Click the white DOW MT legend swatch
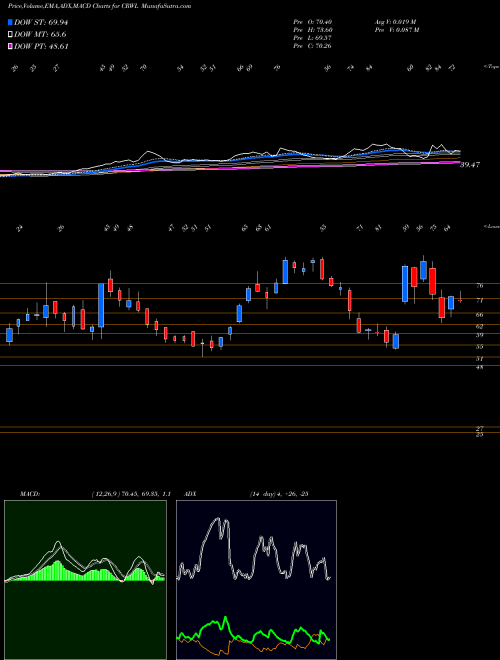The width and height of the screenshot is (500, 660). tap(11, 35)
